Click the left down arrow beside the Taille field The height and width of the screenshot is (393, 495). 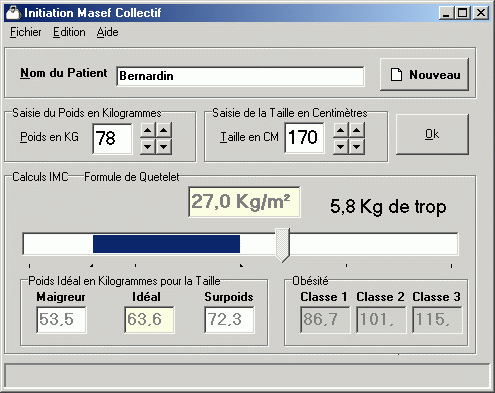[x=341, y=147]
